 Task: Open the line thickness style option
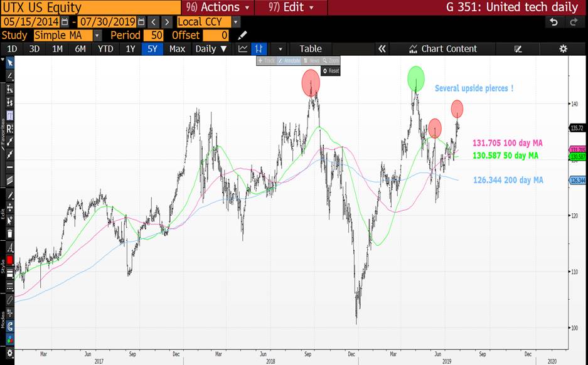pyautogui.click(x=10, y=273)
